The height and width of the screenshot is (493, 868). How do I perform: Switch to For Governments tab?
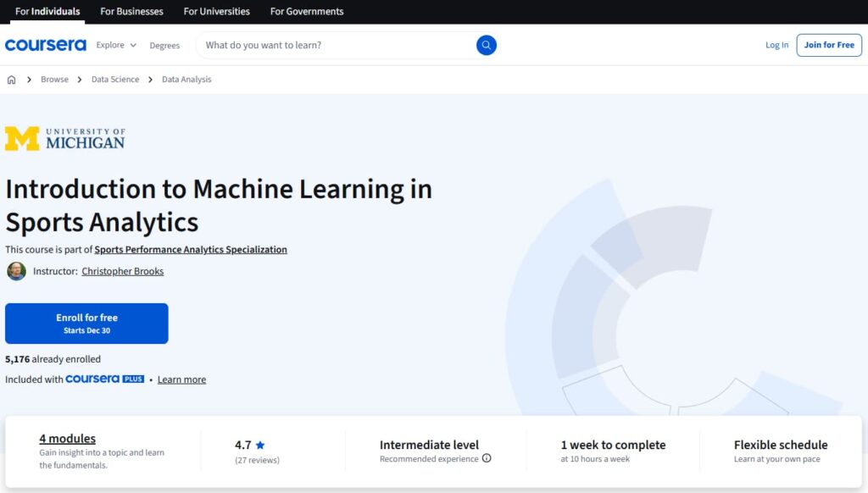click(307, 11)
